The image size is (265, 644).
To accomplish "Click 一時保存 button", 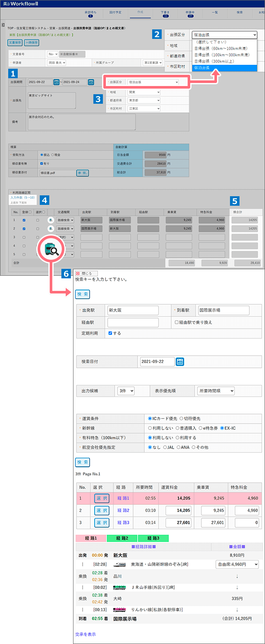I will (32, 43).
